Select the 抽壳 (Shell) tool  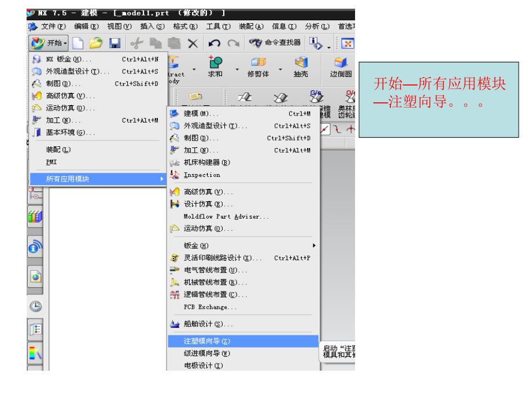pos(301,66)
